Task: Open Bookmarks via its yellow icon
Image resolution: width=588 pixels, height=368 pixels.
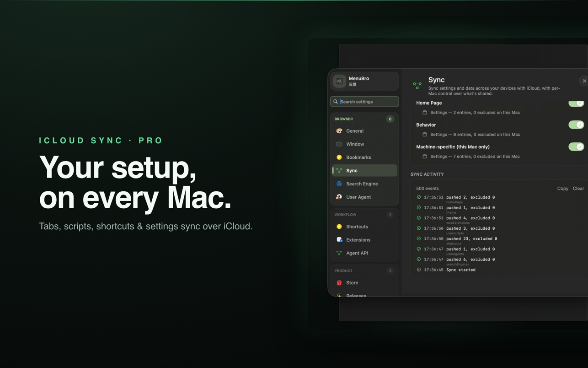Action: pyautogui.click(x=339, y=157)
